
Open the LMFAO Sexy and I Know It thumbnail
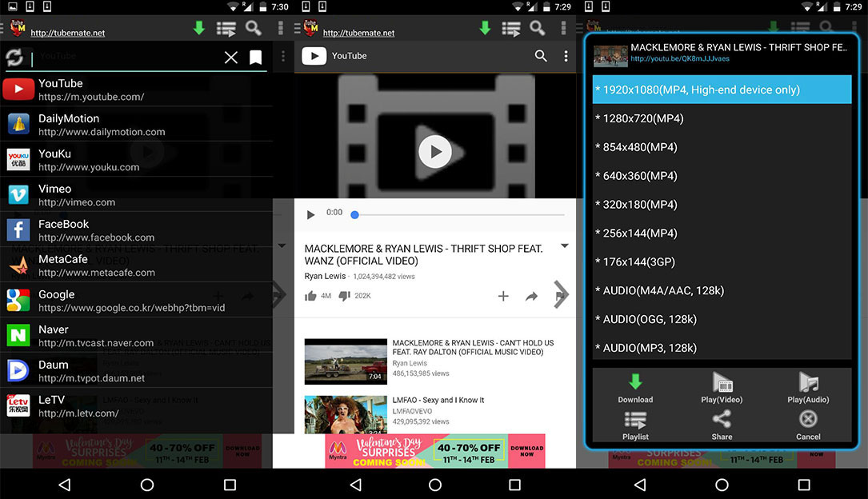click(346, 414)
